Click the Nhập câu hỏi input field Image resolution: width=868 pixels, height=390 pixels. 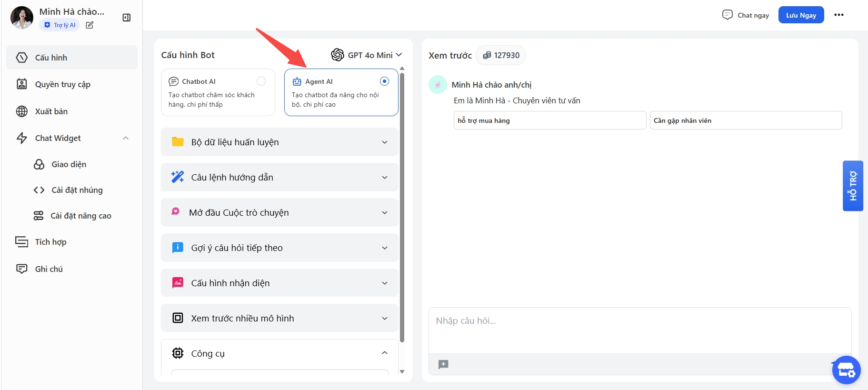pos(639,330)
